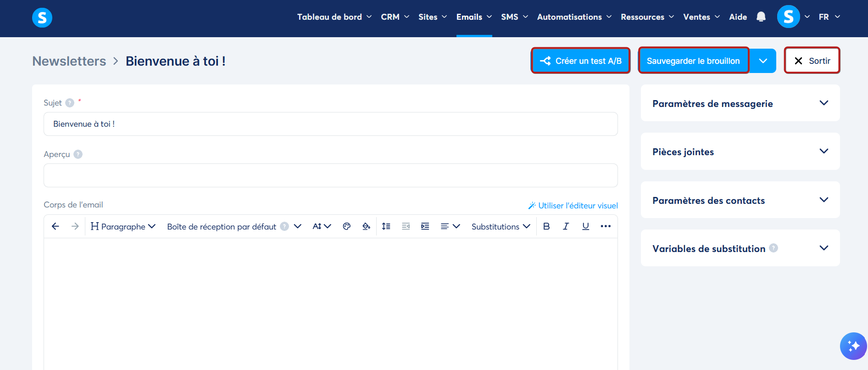Image resolution: width=868 pixels, height=370 pixels.
Task: Expand Variables de substitution panel
Action: pyautogui.click(x=740, y=248)
